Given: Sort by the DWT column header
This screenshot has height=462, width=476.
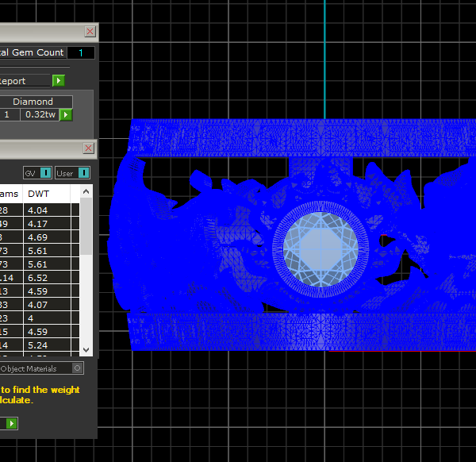Looking at the screenshot, I should (x=48, y=193).
